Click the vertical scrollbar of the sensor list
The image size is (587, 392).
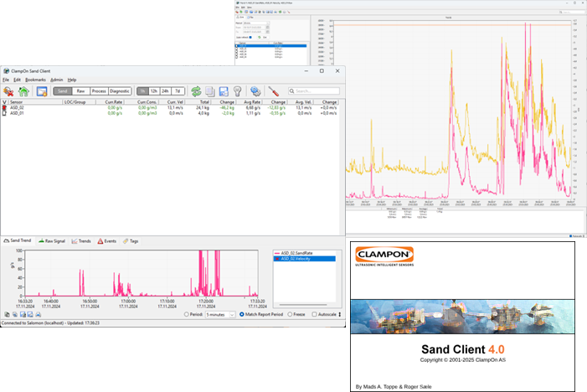point(342,168)
